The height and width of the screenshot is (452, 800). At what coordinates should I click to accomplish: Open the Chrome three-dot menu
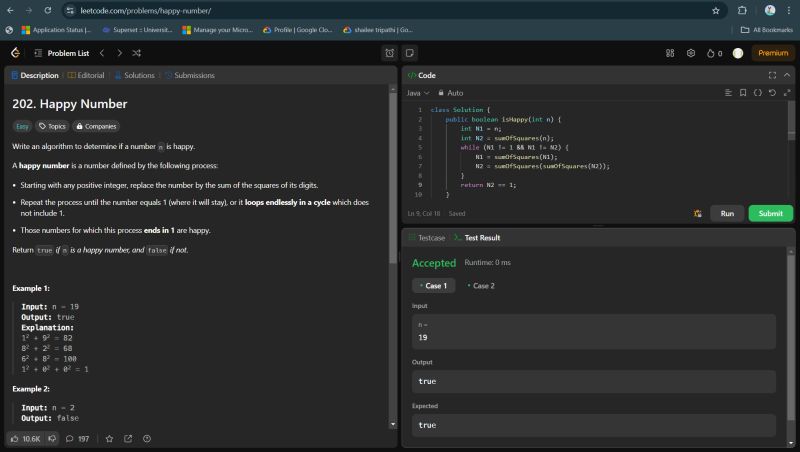[x=789, y=10]
